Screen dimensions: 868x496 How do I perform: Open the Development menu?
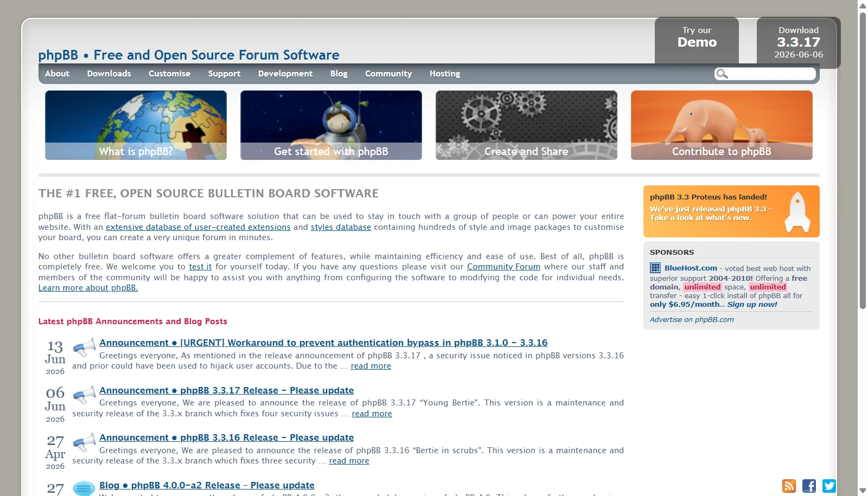tap(285, 74)
